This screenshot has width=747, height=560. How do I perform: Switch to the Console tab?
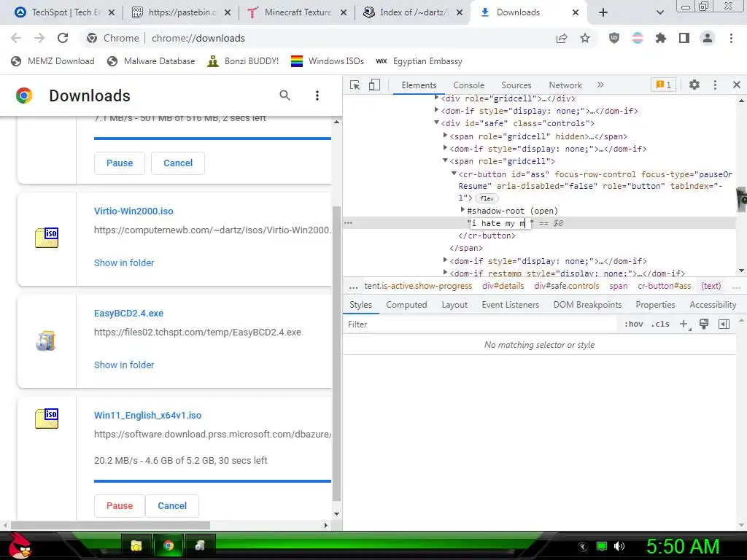[469, 85]
